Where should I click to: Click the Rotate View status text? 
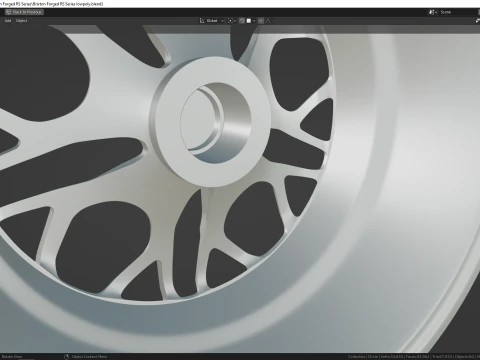(x=12, y=357)
